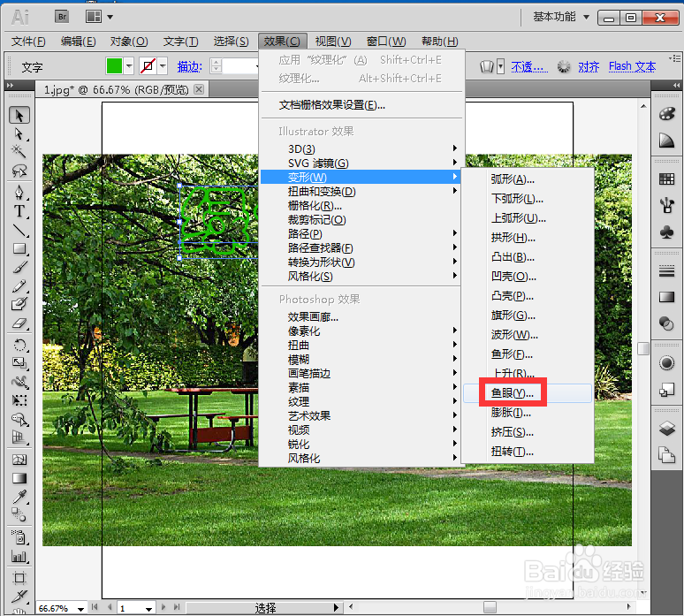Choose 鱼眼(Y)... warp effect
Screen dimensions: 684x616
[528, 393]
